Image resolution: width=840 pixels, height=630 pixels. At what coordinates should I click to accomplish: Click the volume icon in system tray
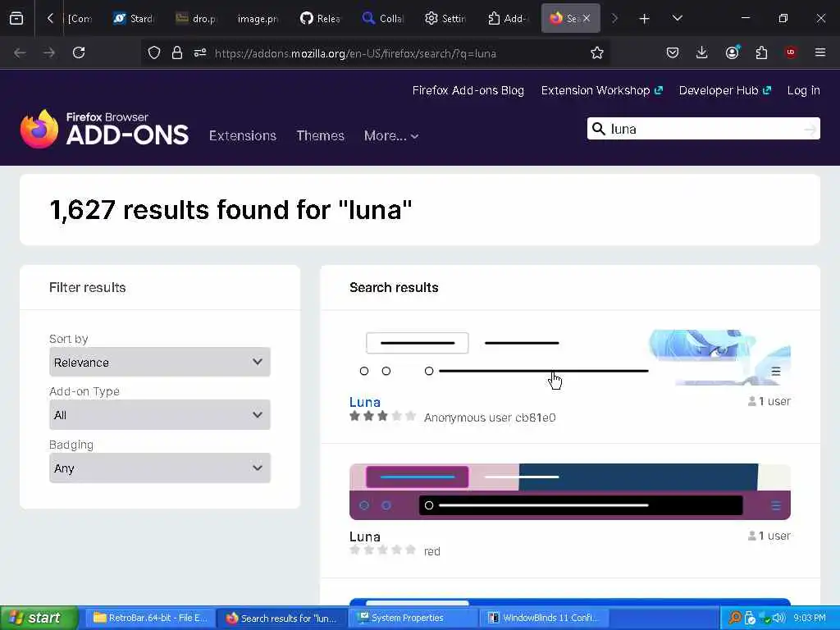[x=779, y=618]
